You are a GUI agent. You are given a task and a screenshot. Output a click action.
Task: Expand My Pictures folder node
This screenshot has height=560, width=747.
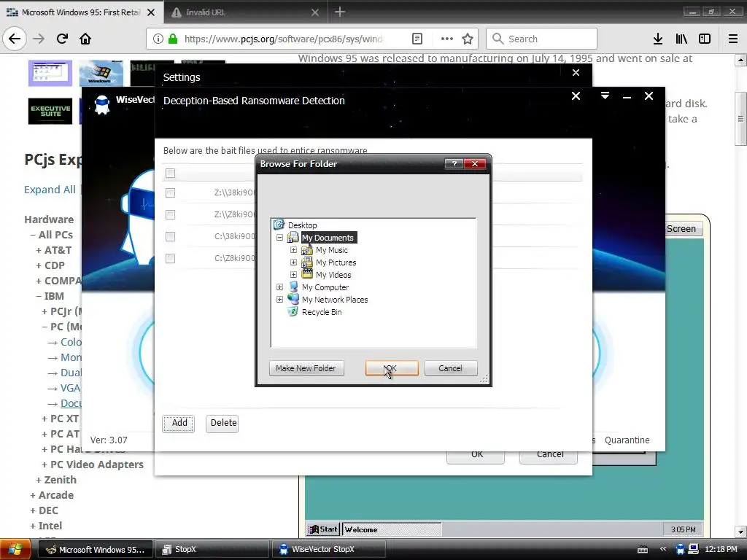[x=293, y=262]
